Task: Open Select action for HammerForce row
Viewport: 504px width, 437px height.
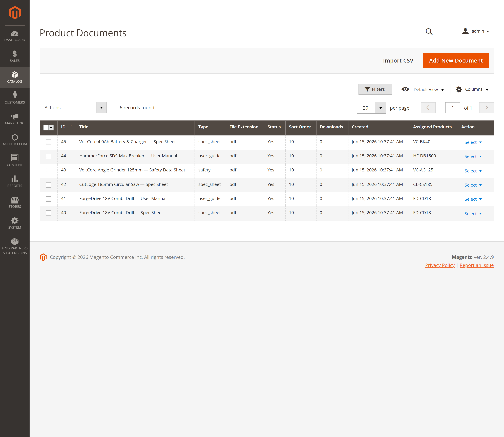Action: [x=473, y=156]
